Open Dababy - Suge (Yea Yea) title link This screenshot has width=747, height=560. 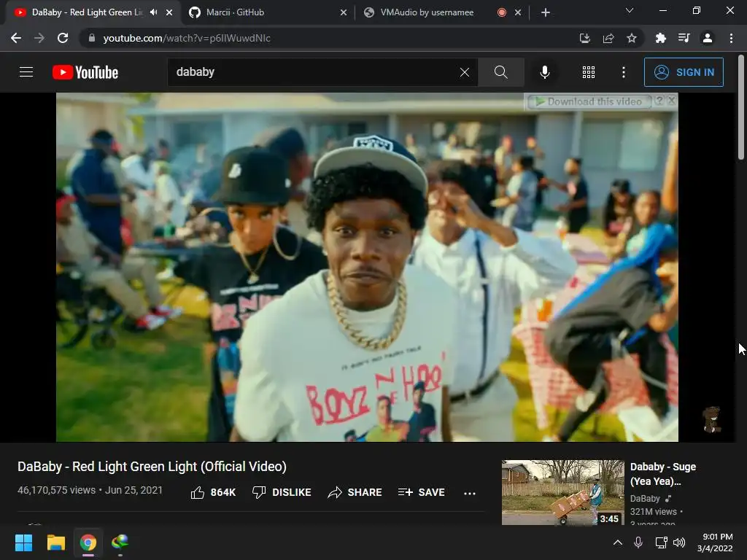662,474
